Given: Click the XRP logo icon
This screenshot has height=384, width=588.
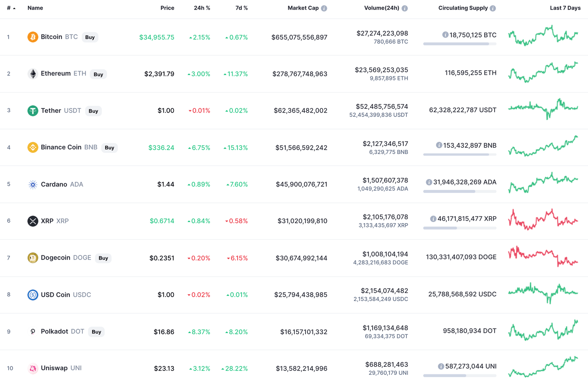Looking at the screenshot, I should [x=33, y=221].
